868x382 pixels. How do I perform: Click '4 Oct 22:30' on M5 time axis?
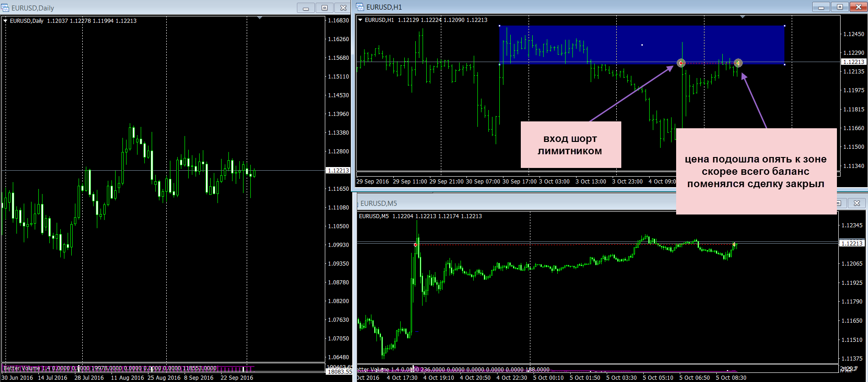[x=512, y=378]
